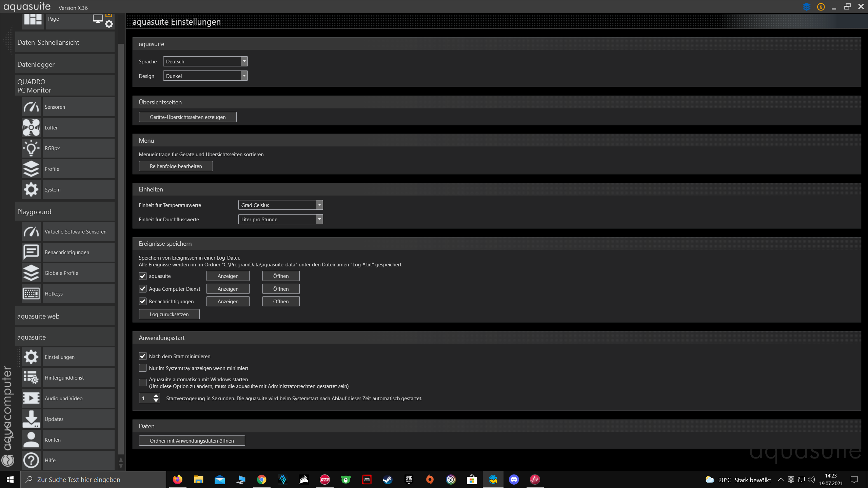Click the Updates download icon
Screen dimensions: 868x488
coord(31,419)
